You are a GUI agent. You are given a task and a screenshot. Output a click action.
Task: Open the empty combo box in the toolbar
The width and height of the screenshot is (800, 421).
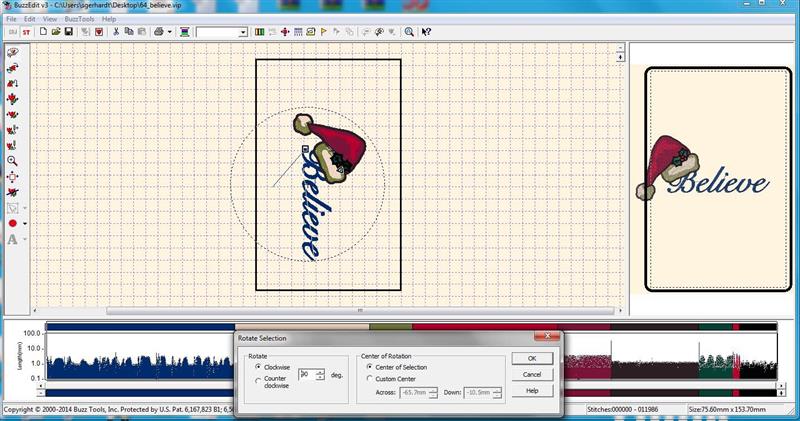(x=222, y=32)
